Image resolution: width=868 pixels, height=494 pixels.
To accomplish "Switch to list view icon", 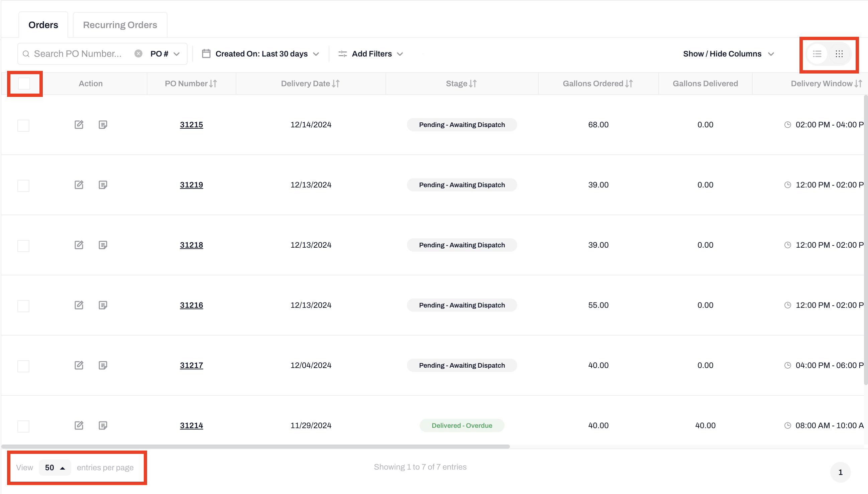I will click(817, 53).
